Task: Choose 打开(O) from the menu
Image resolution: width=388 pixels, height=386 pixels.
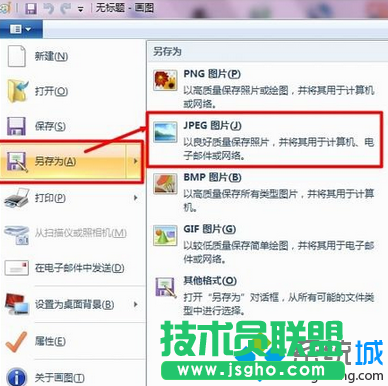Action: [x=51, y=91]
